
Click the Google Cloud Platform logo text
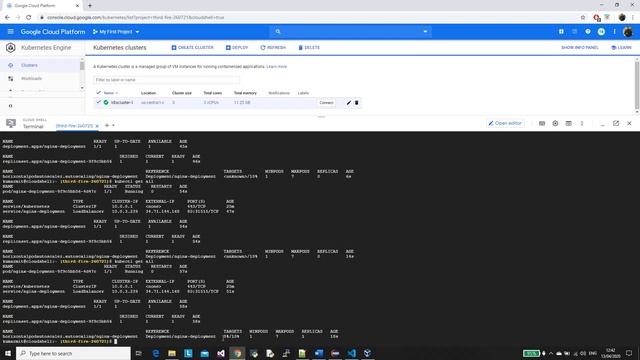click(53, 31)
